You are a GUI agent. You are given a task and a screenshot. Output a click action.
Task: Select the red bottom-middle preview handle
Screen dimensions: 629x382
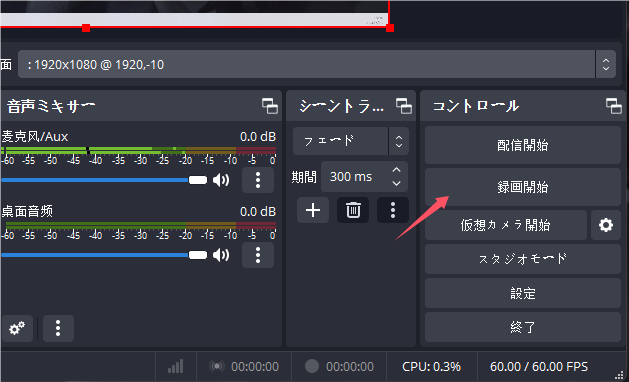tap(86, 28)
